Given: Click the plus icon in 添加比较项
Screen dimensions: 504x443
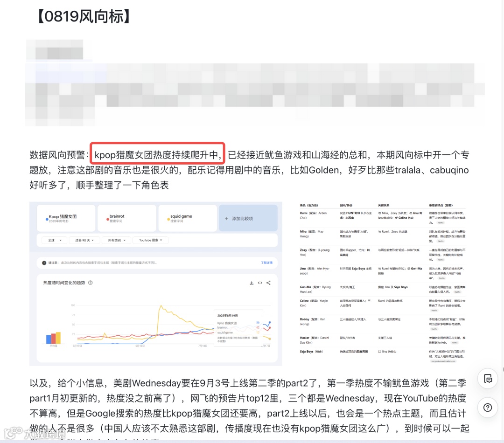Looking at the screenshot, I should [x=226, y=218].
